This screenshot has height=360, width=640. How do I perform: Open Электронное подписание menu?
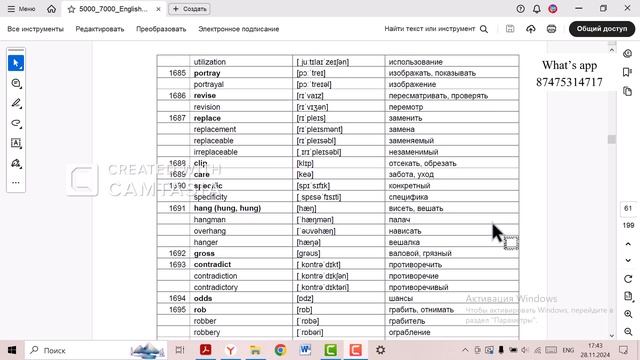239,29
